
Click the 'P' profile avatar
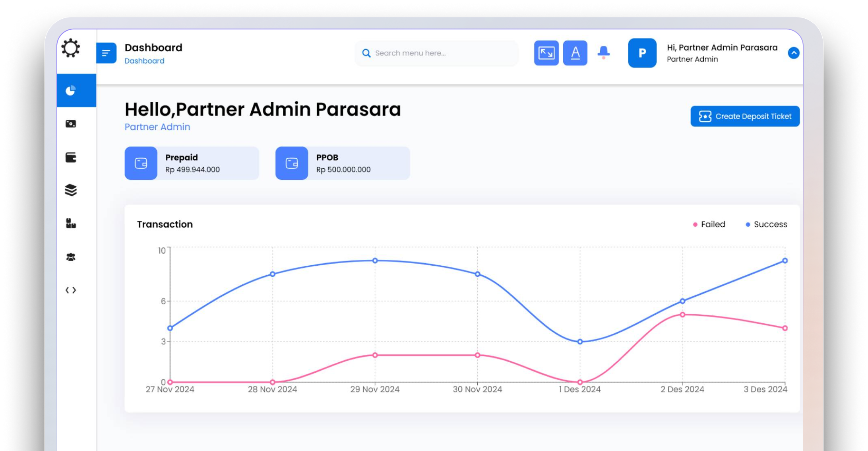[642, 53]
